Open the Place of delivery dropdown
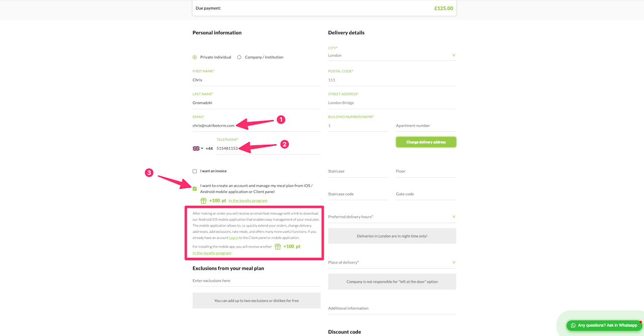Viewport: 644px width, 336px height. pyautogui.click(x=392, y=263)
